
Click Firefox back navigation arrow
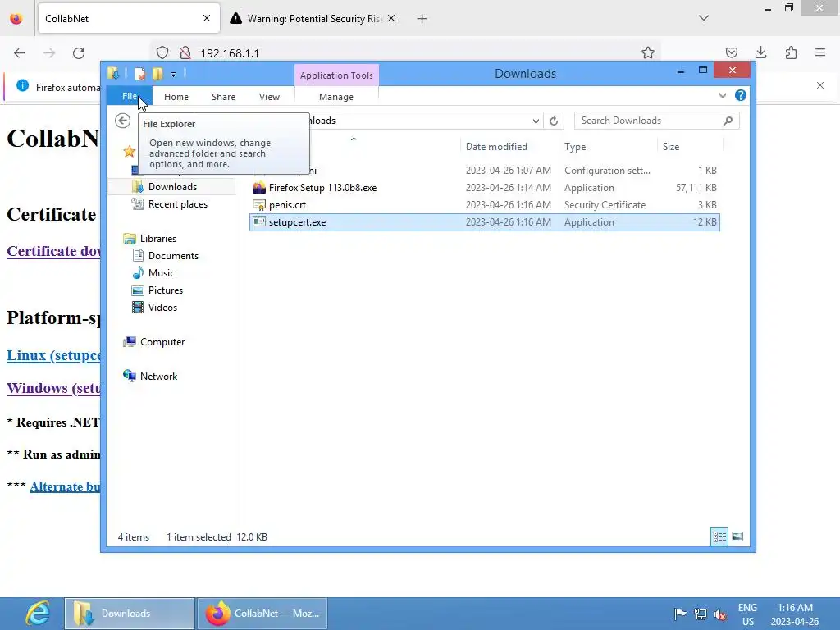click(x=20, y=53)
